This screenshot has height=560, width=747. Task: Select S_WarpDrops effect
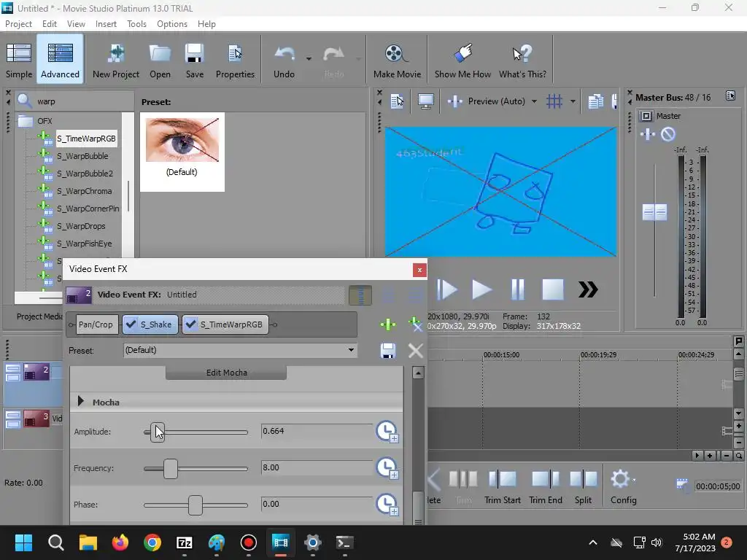click(x=81, y=226)
